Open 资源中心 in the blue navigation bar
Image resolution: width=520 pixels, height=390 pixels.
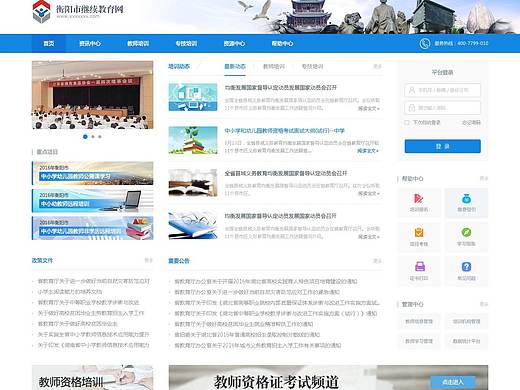234,43
